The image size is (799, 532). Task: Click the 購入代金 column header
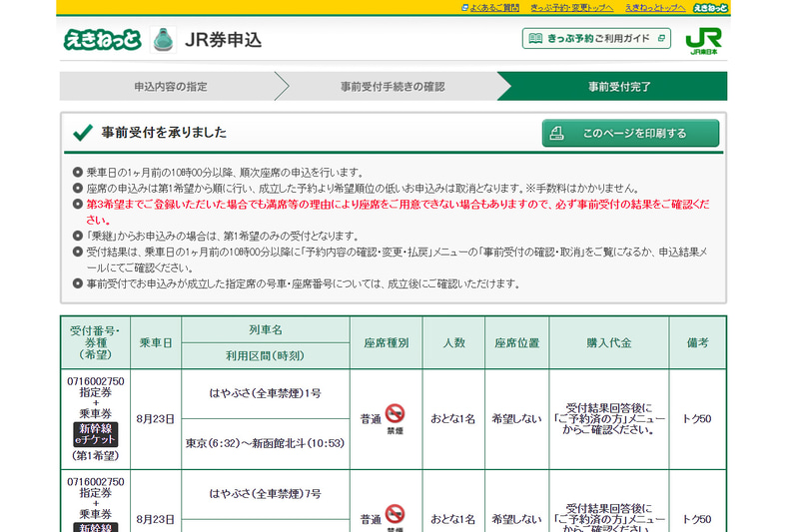pyautogui.click(x=609, y=342)
